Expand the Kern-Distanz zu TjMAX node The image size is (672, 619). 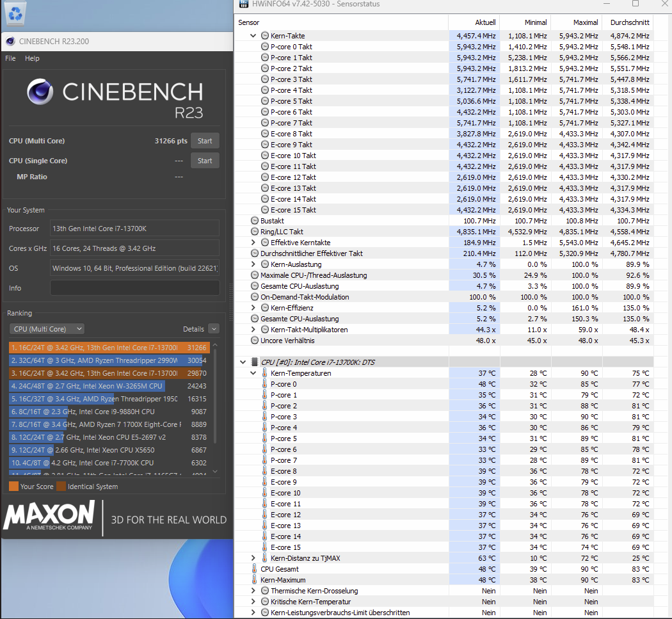[253, 558]
